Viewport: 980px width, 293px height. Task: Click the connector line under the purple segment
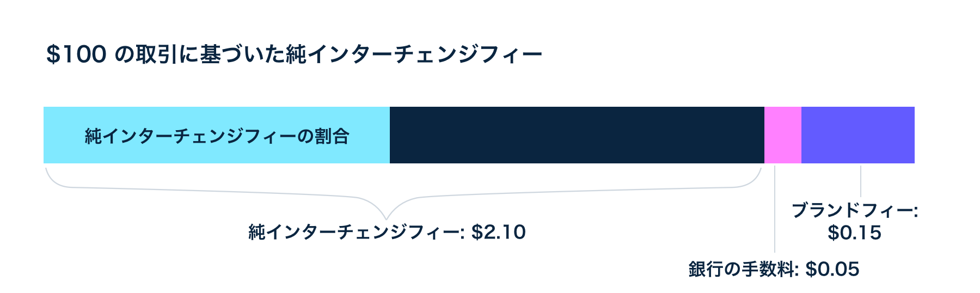tap(860, 181)
